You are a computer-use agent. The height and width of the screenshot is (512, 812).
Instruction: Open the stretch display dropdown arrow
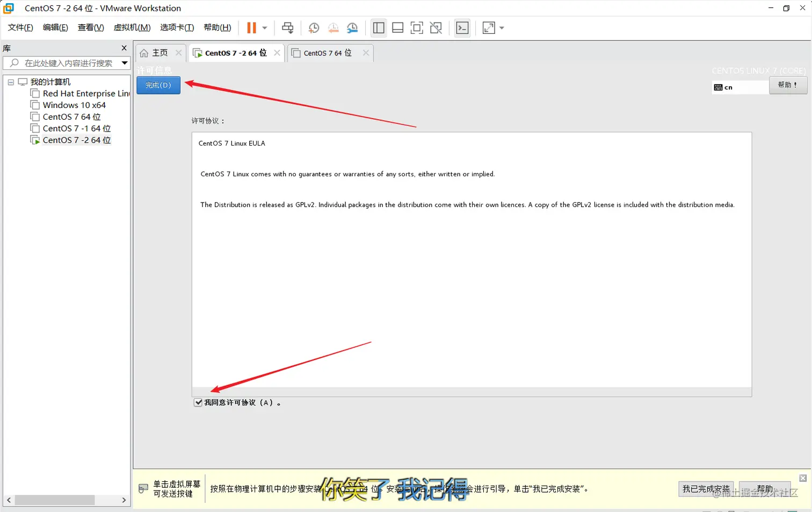[x=502, y=28]
